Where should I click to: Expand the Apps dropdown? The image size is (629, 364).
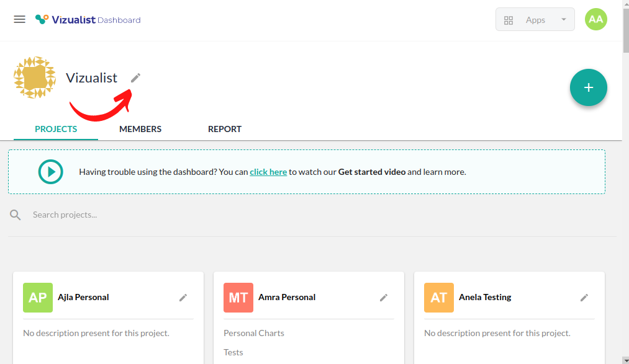point(535,20)
